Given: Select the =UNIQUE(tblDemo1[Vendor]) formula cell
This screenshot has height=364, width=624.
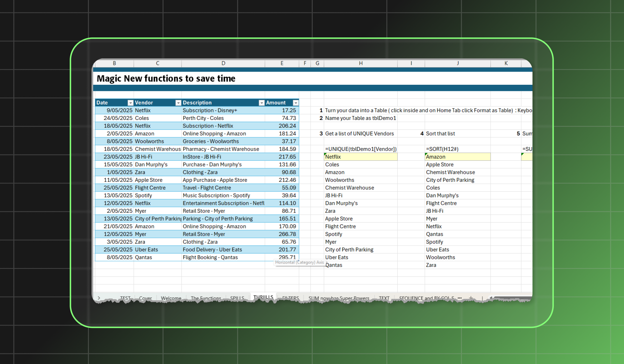Looking at the screenshot, I should [x=361, y=149].
